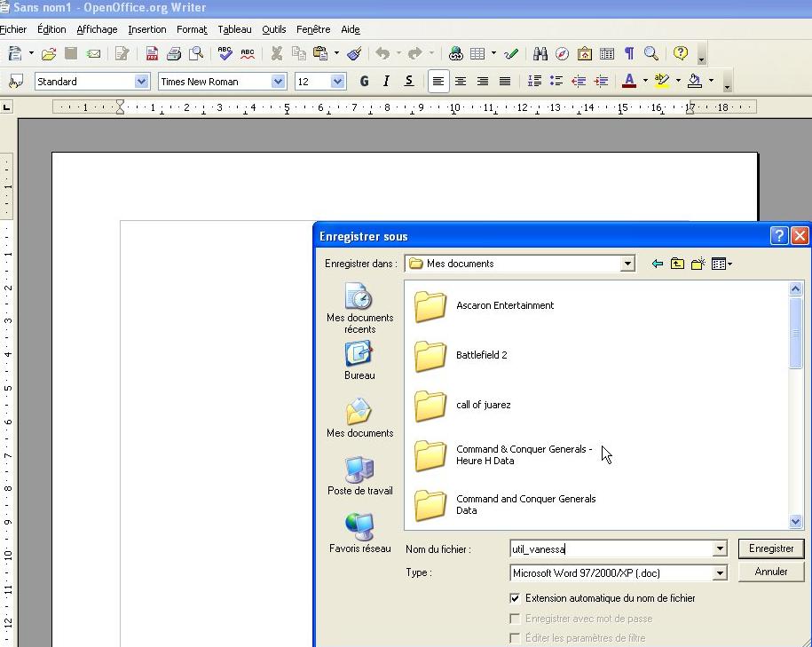Image resolution: width=812 pixels, height=647 pixels.
Task: Open the Affichage menu
Action: pos(97,29)
